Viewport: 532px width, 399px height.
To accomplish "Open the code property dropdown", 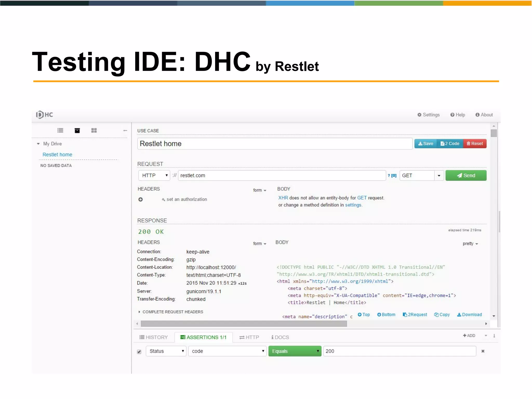I will pos(228,351).
